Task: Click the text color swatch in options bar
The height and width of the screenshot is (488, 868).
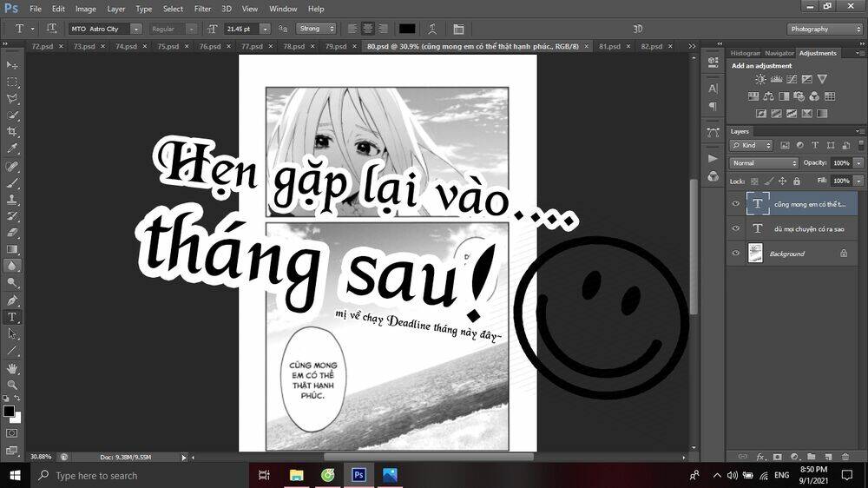Action: [x=406, y=29]
